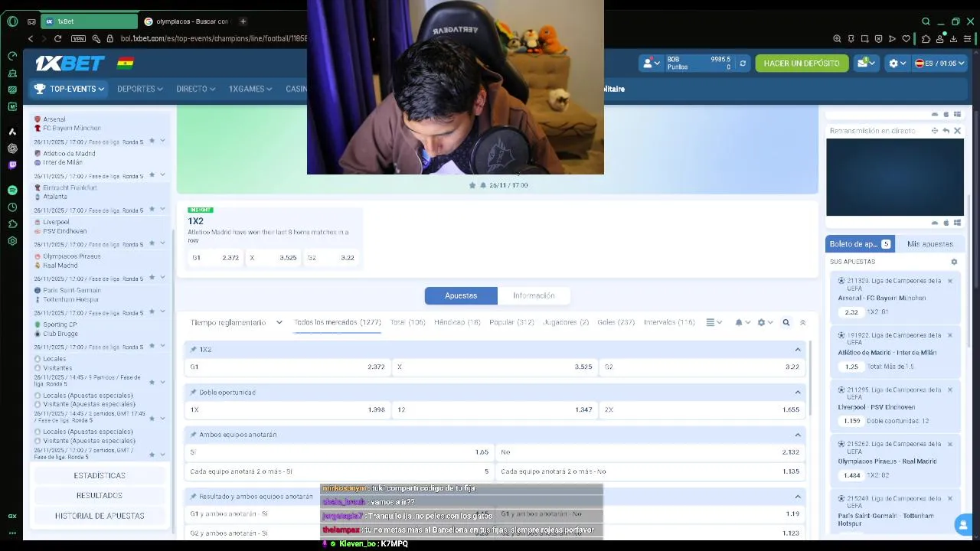The width and height of the screenshot is (980, 551).
Task: Select Paris Saint-Germain in the sidebar list
Action: [x=72, y=290]
